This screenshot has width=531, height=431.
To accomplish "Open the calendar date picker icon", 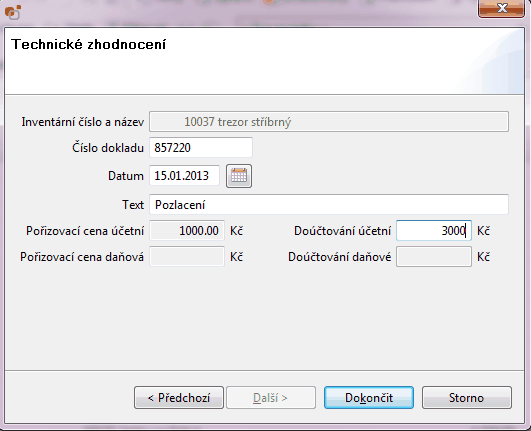I will pos(239,176).
